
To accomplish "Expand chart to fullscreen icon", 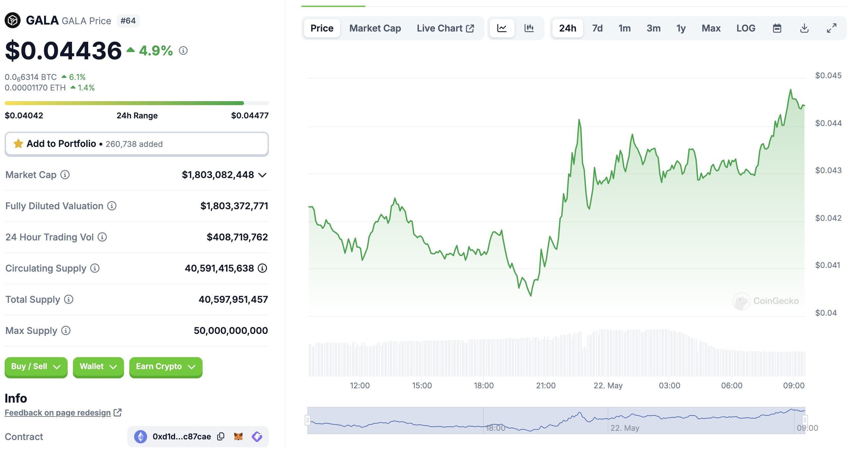I will click(x=832, y=28).
